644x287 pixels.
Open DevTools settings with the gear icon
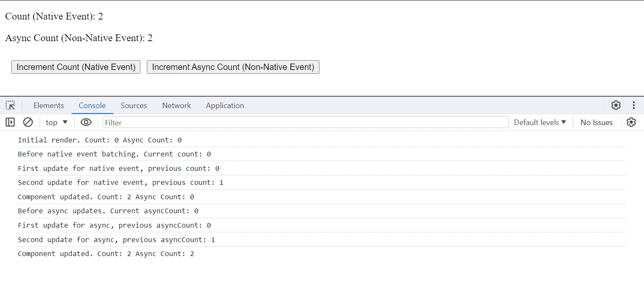[616, 105]
